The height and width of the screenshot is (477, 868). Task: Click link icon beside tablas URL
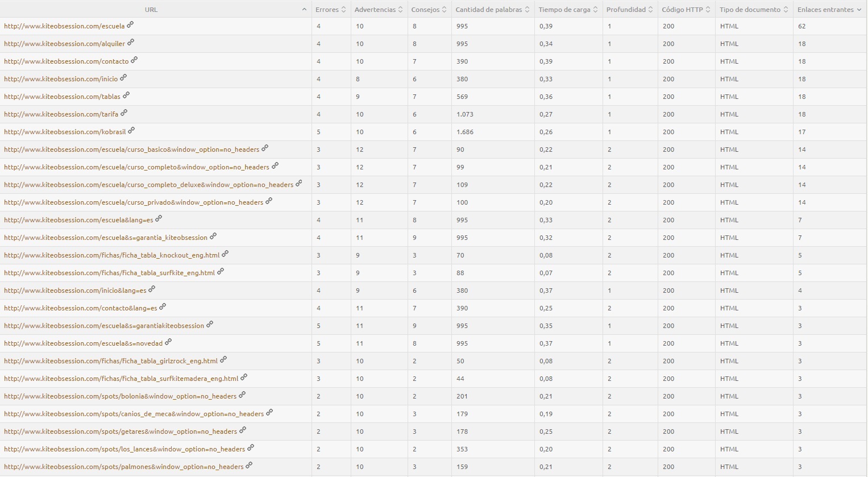[126, 95]
